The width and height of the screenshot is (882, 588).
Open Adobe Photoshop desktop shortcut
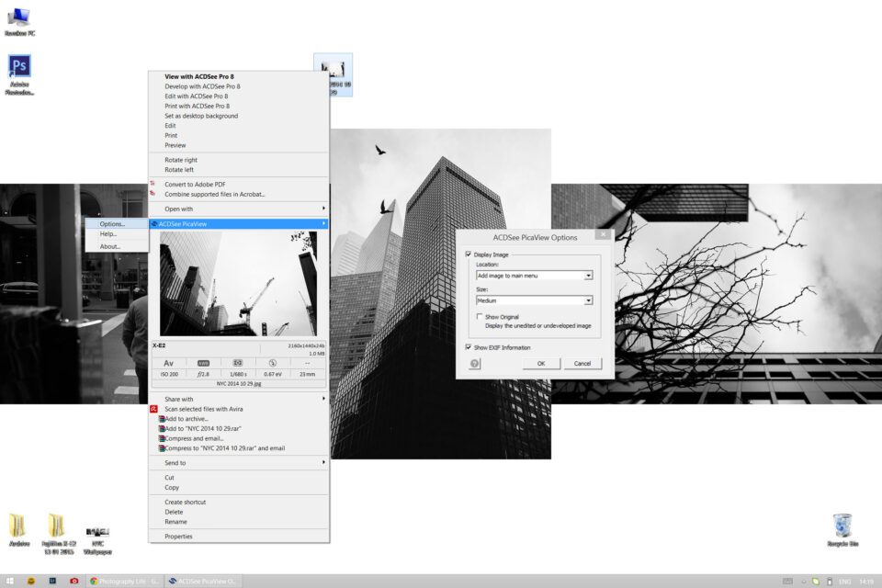click(x=19, y=74)
